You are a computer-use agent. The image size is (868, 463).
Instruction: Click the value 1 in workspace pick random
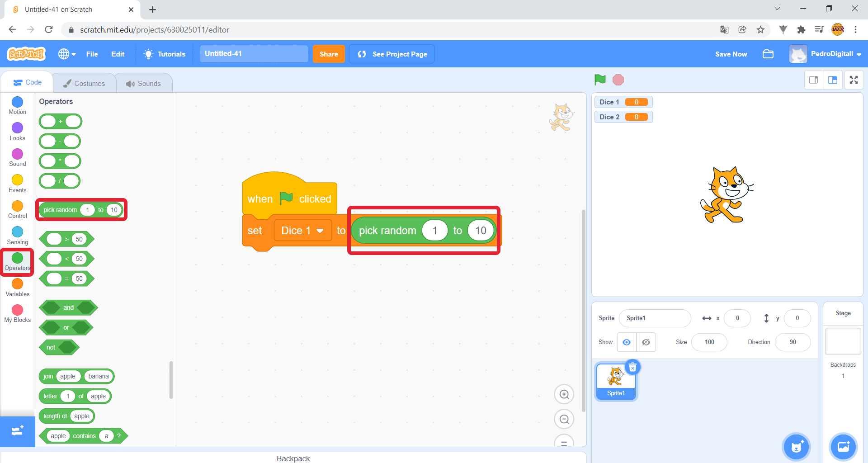click(435, 231)
